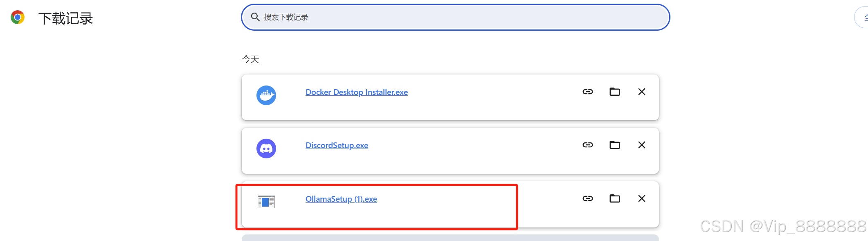Click the Discord logo file icon
The height and width of the screenshot is (241, 868).
coord(266,149)
